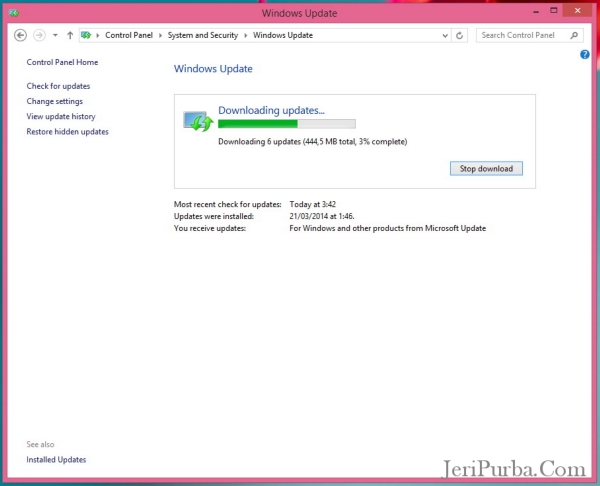Expand the chevron after Control Panel breadcrumb
Screen dimensions: 600x486
click(160, 35)
